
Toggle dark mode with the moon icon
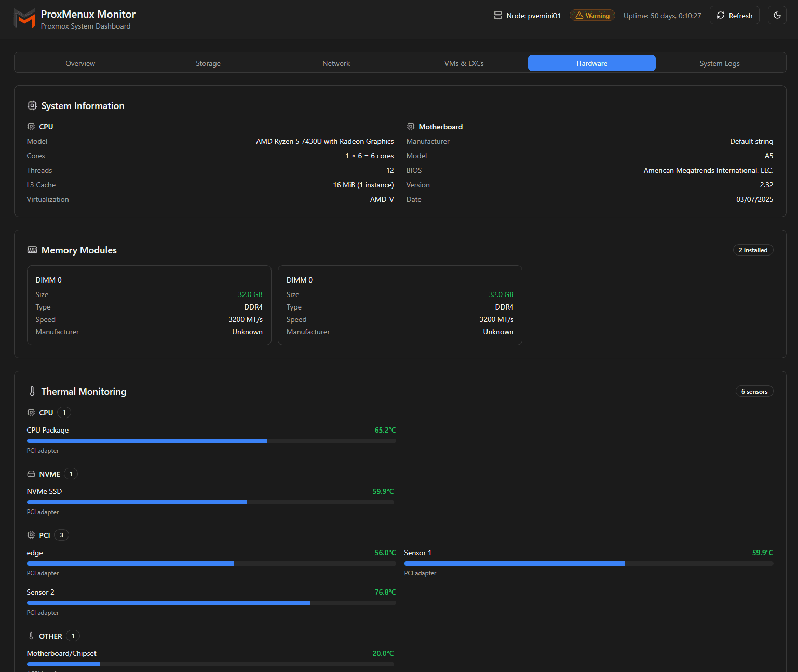point(777,15)
